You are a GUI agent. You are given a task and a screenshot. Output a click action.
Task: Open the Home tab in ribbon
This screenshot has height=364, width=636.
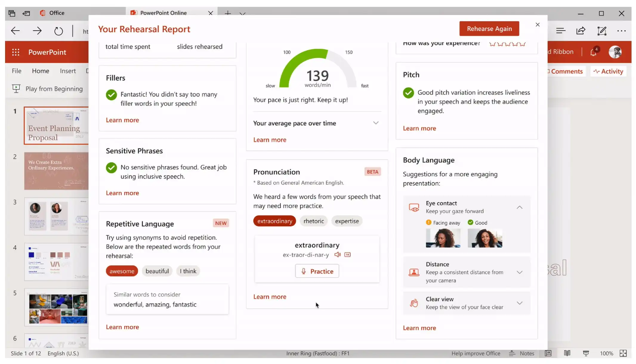(40, 71)
